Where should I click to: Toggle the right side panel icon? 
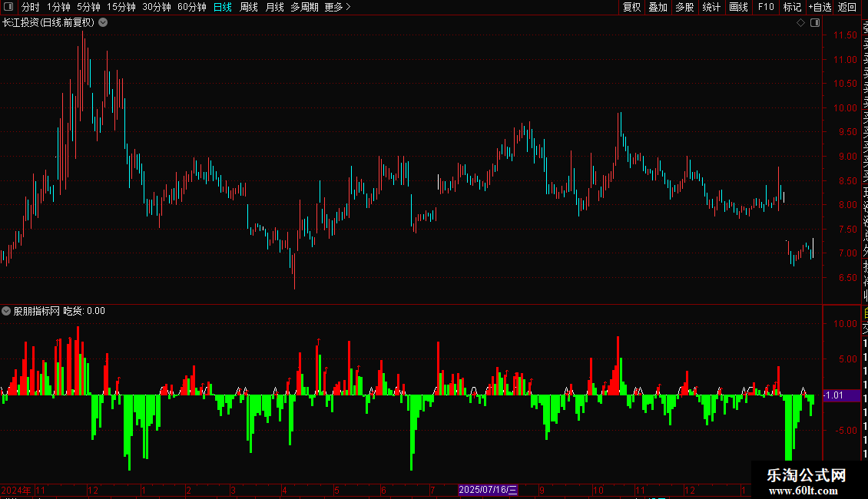[815, 23]
